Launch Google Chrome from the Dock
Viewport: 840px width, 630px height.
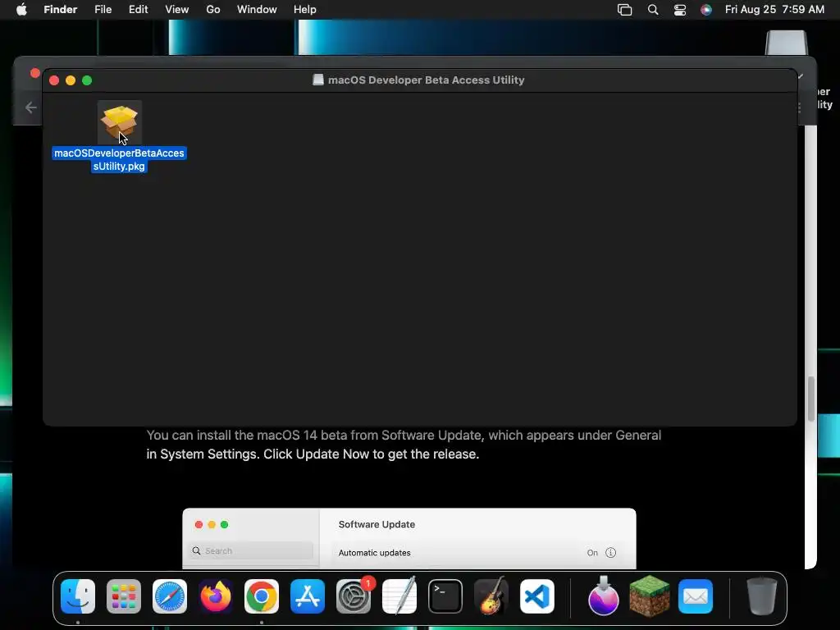click(262, 596)
